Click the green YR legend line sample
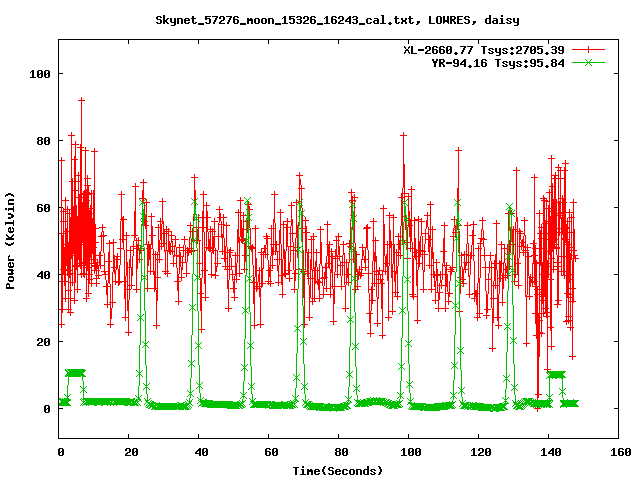Viewport: 640px width, 480px height. tap(588, 62)
